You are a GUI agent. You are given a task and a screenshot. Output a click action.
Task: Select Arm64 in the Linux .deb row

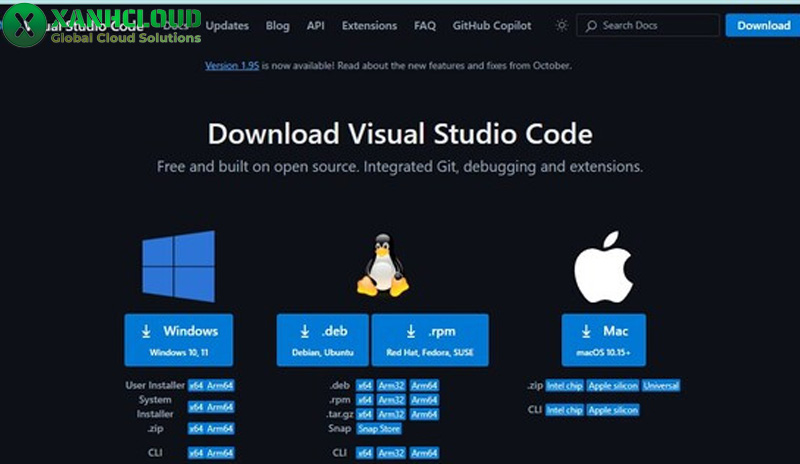point(424,385)
